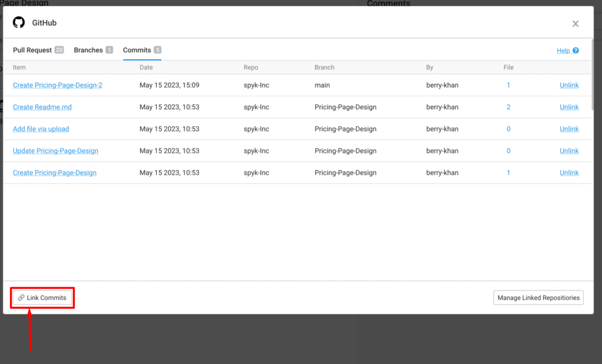Unlink the Create Readme.md commit
The image size is (602, 364).
coord(569,107)
